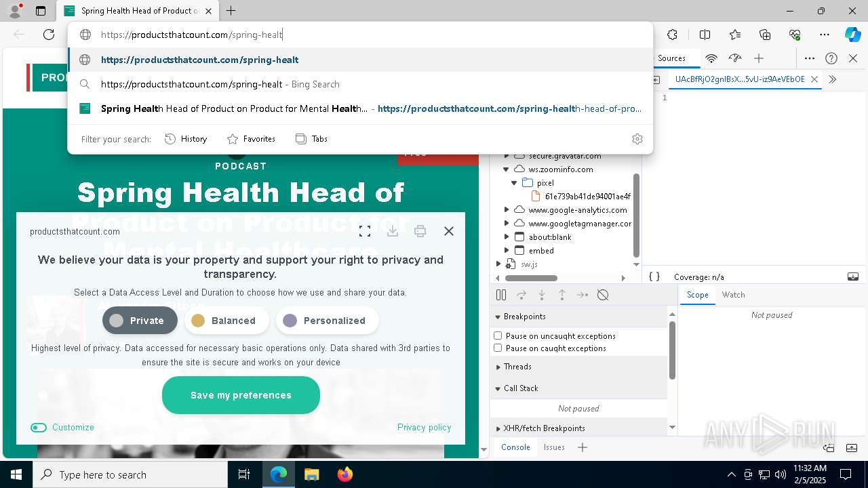Open the Console drawer tab
868x488 pixels.
(515, 447)
